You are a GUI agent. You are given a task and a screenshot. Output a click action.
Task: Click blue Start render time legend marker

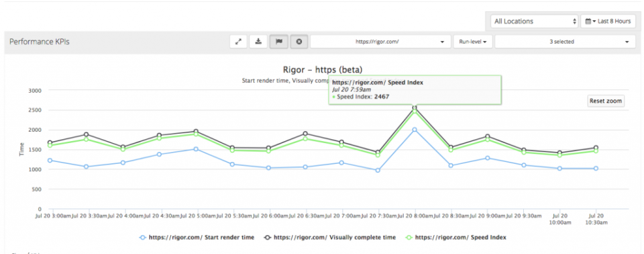142,237
